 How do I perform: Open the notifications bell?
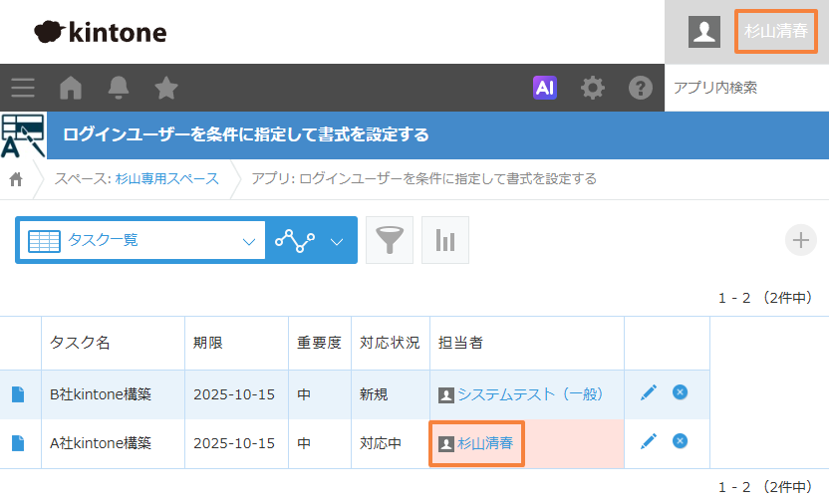119,88
